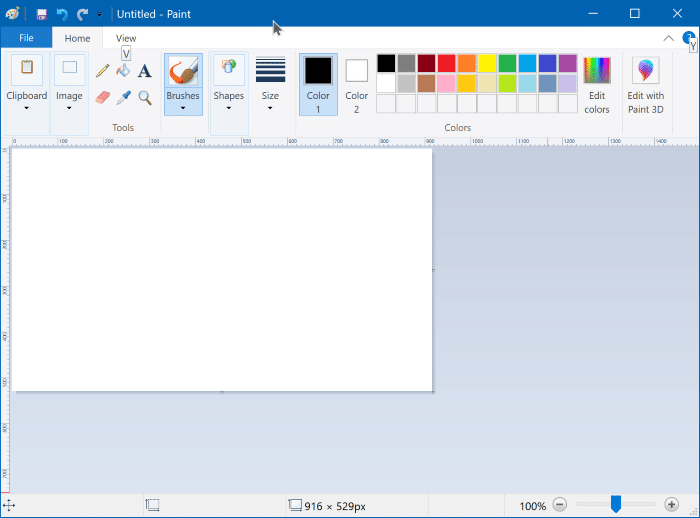Click the canvas size icon in status bar
700x518 pixels.
(295, 505)
